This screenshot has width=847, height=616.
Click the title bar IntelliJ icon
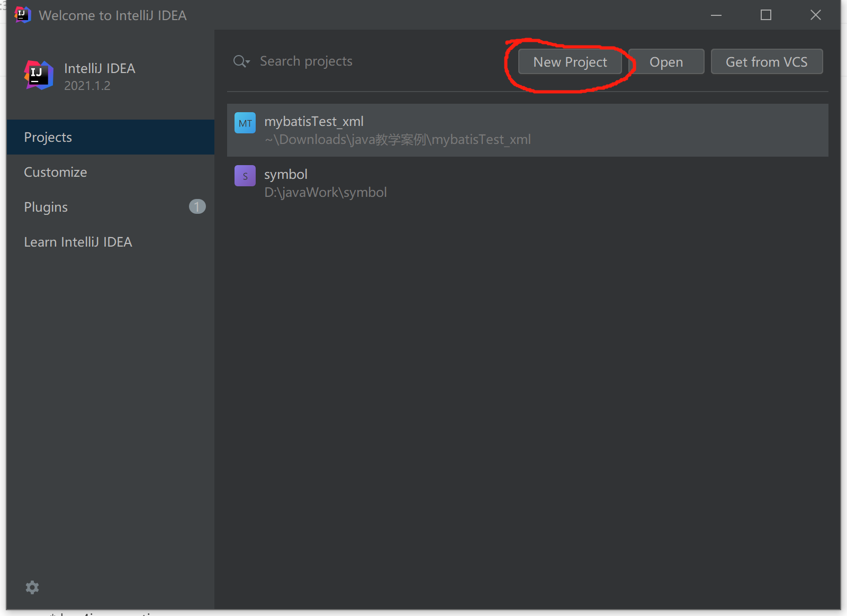tap(22, 15)
